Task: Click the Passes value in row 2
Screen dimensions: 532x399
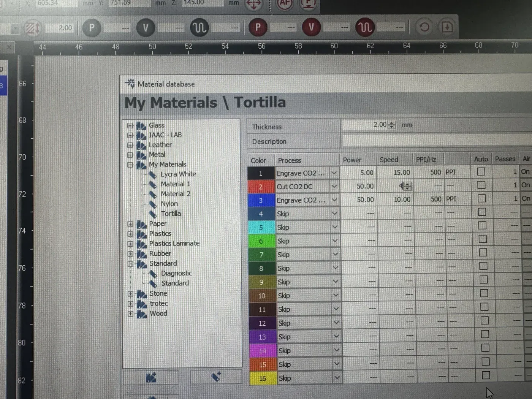Action: pyautogui.click(x=515, y=185)
